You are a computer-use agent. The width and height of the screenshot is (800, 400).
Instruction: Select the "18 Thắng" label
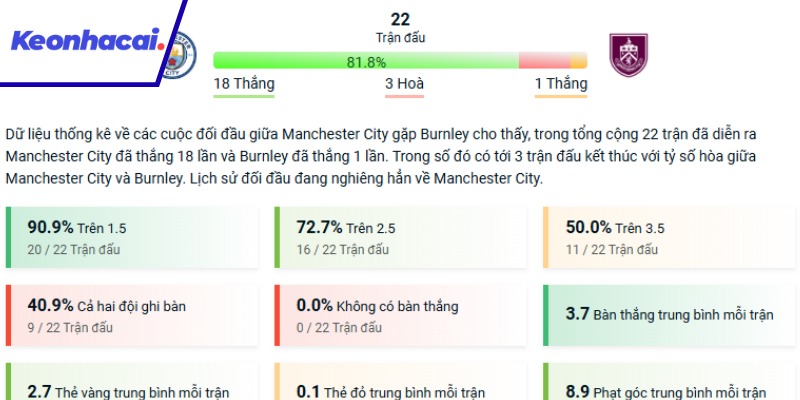click(x=244, y=84)
